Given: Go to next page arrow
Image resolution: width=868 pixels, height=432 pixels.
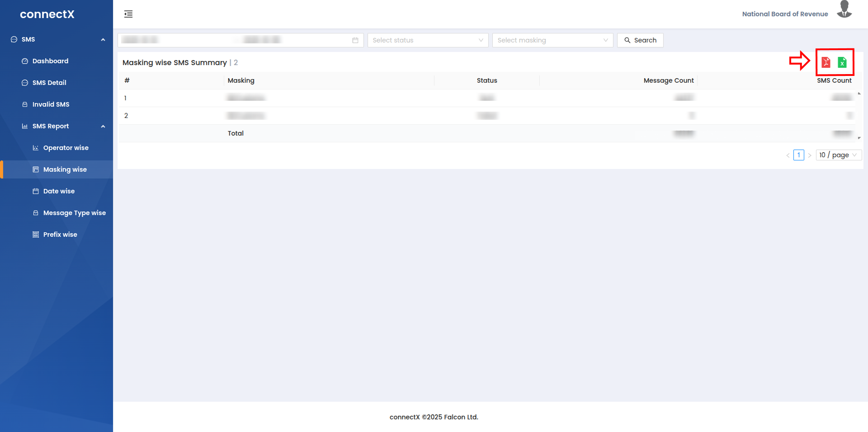Looking at the screenshot, I should (x=810, y=155).
